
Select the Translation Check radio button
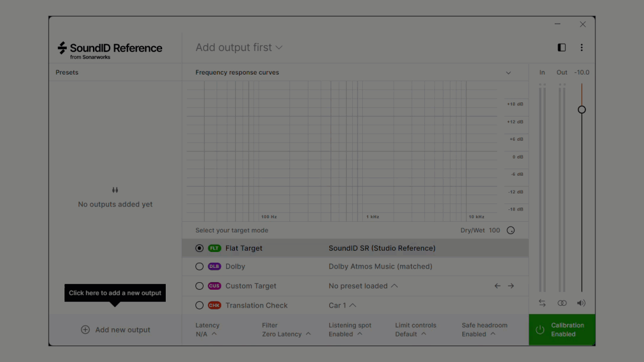[x=199, y=305]
